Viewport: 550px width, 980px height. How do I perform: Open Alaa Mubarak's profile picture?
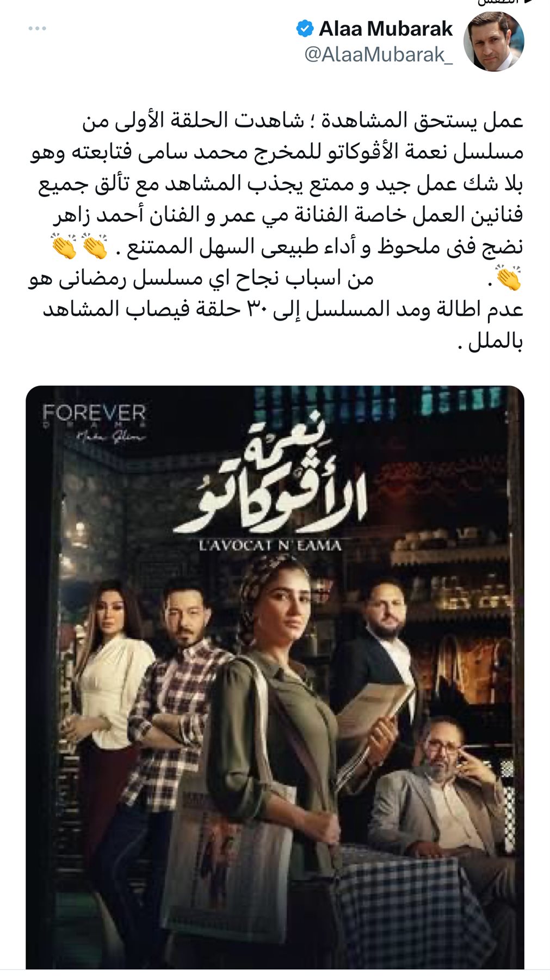pos(493,42)
